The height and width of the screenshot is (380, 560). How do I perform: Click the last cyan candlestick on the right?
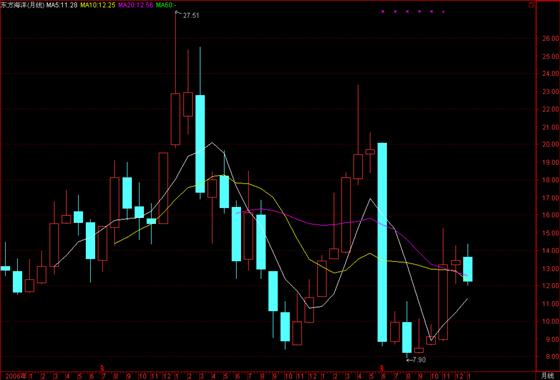(x=468, y=269)
